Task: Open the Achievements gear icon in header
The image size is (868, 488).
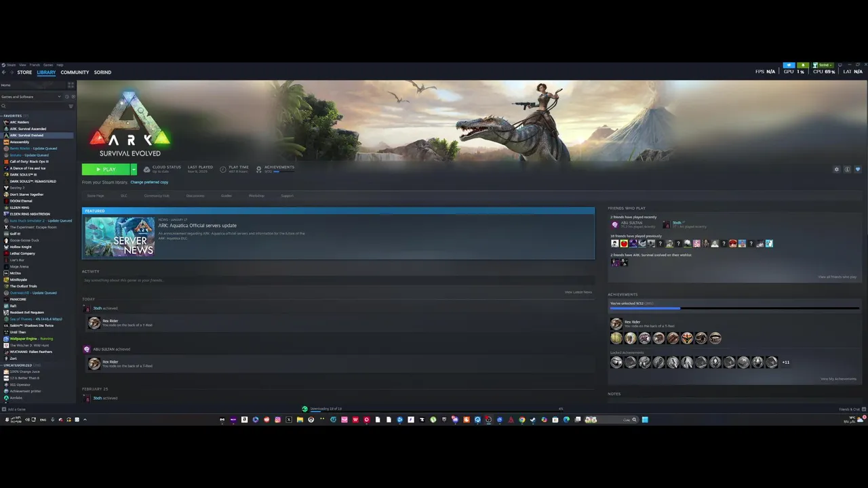Action: (259, 169)
